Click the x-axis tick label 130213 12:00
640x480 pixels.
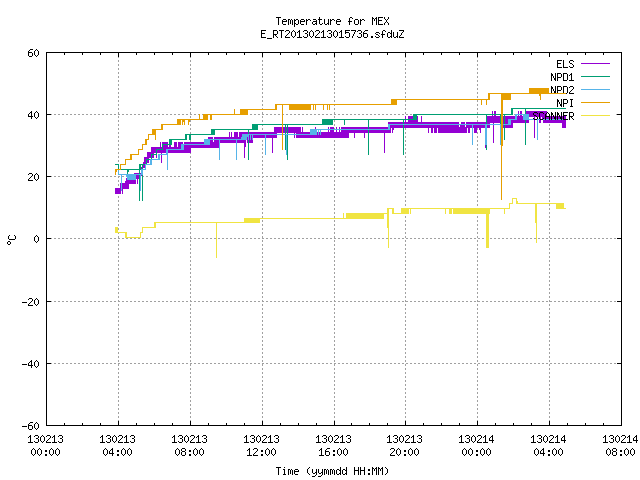[261, 446]
